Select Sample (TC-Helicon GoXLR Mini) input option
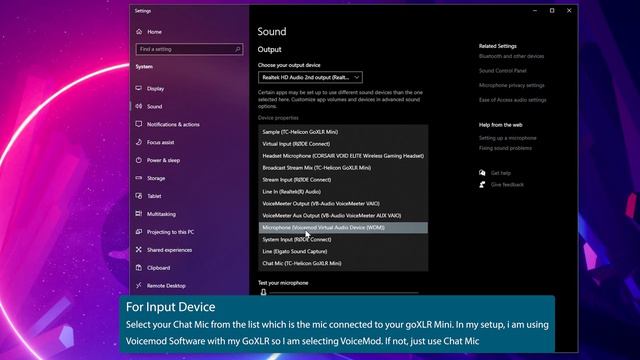The image size is (640, 360). coord(343,132)
